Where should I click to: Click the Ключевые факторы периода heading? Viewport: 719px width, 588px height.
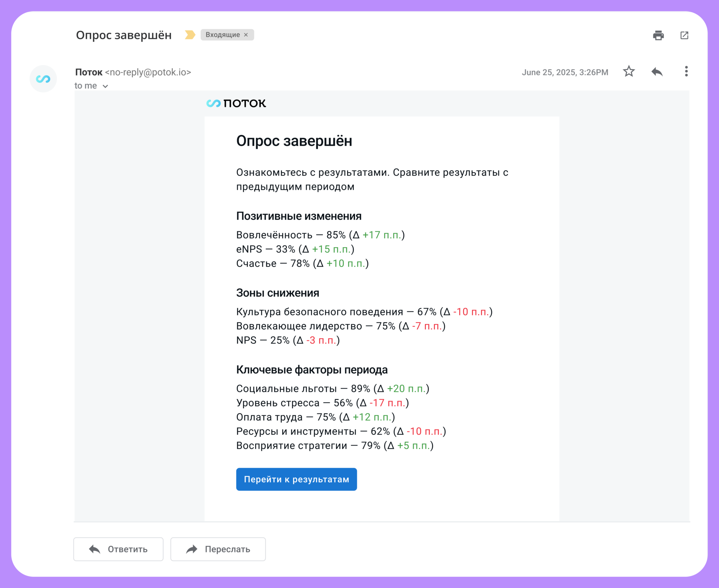pos(312,370)
